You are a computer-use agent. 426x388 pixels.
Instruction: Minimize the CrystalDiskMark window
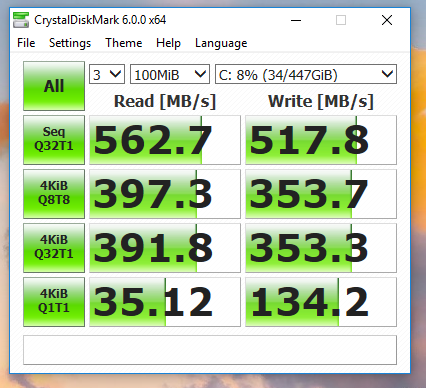tap(296, 20)
